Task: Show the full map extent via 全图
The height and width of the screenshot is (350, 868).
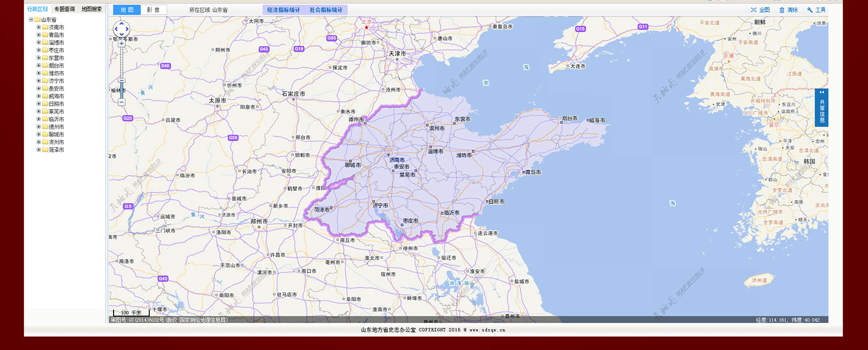Action: coord(760,10)
